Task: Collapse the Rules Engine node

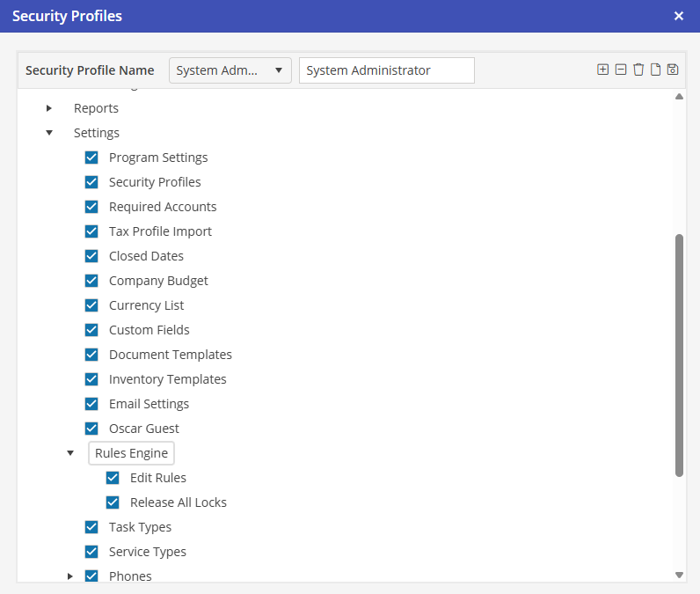Action: tap(70, 453)
